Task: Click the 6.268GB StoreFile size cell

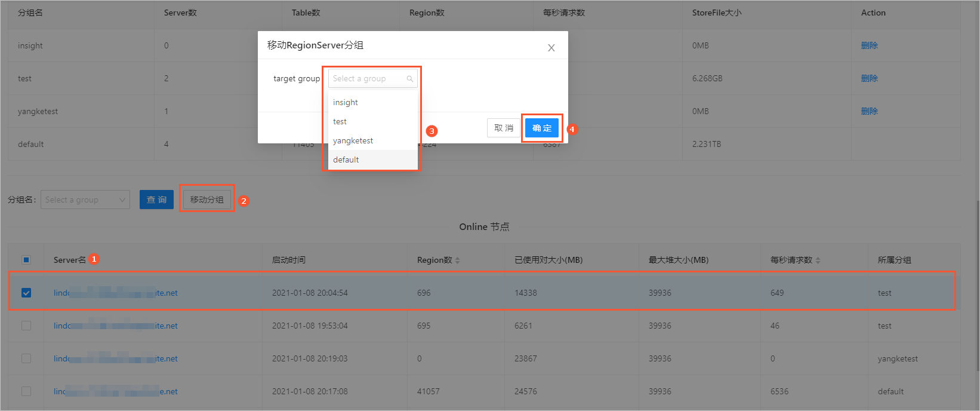Action: coord(707,78)
